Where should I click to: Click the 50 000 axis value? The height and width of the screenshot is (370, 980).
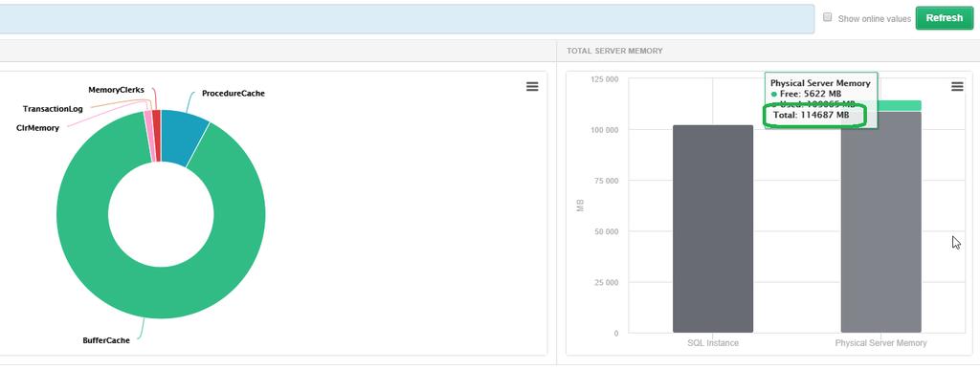pyautogui.click(x=606, y=231)
